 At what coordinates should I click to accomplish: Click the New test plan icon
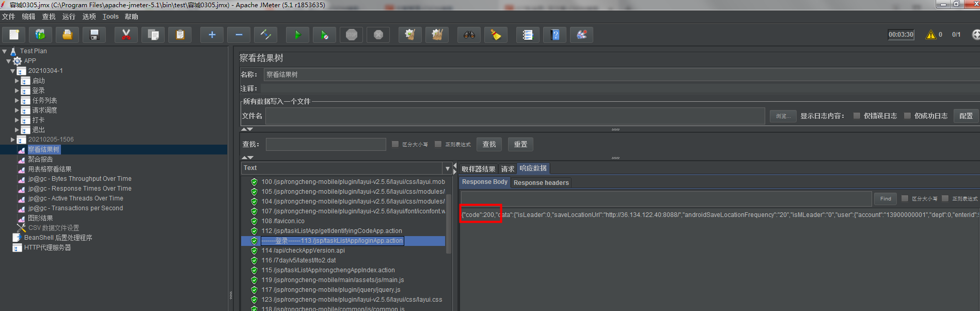14,35
